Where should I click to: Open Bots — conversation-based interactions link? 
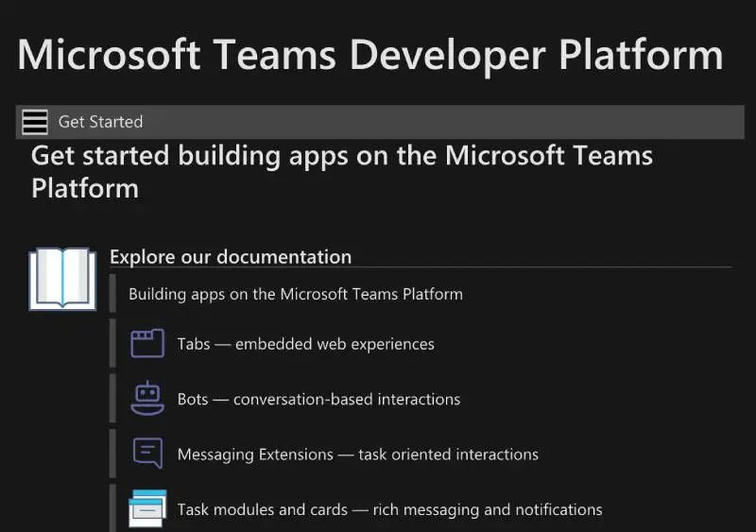318,399
